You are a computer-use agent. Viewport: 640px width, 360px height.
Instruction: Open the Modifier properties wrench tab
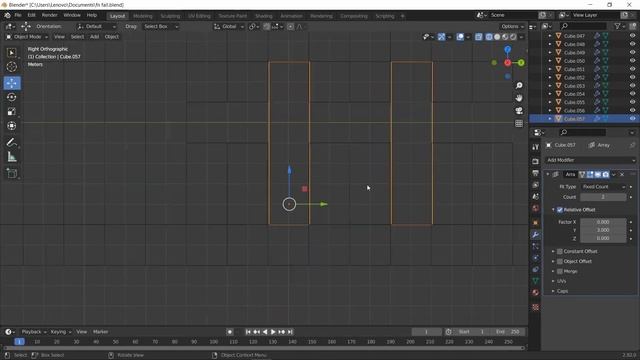tap(536, 235)
